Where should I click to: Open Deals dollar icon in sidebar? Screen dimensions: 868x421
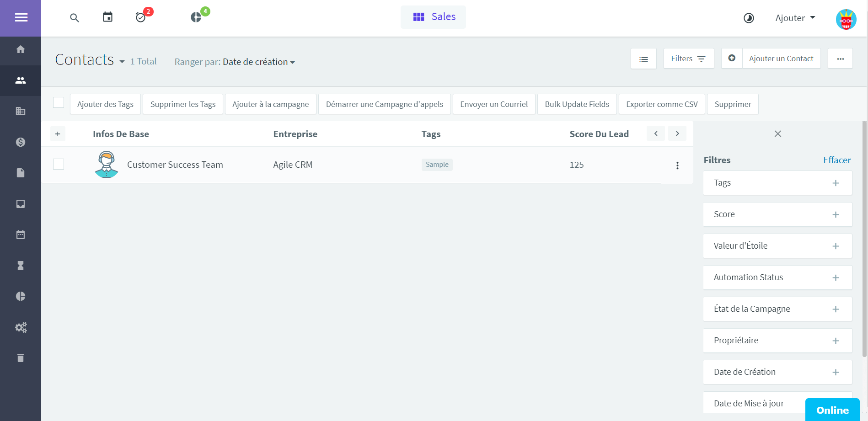pos(21,142)
